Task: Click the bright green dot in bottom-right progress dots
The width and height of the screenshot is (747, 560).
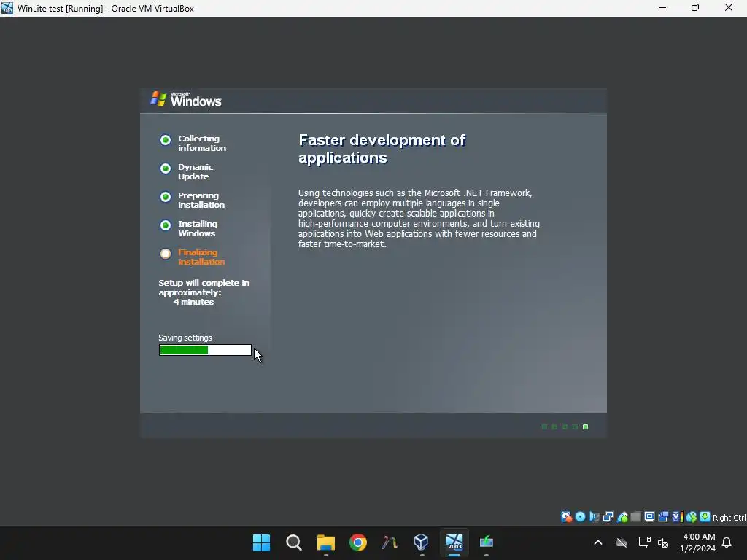Action: point(586,427)
